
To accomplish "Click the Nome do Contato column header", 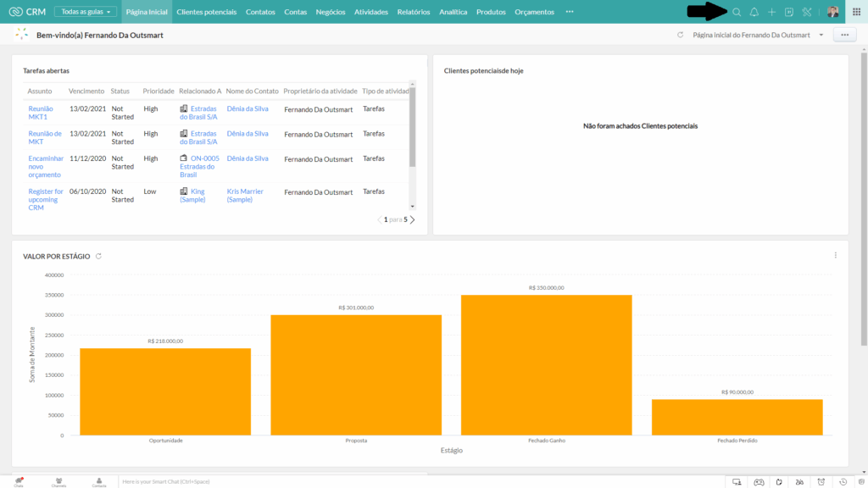I will pos(252,91).
